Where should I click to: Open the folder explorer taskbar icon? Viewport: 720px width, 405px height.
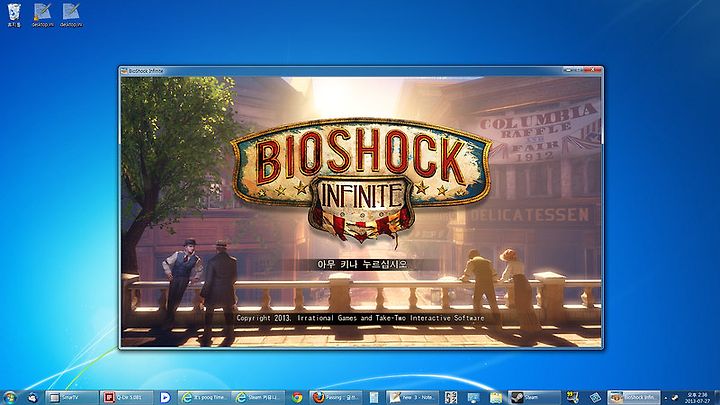click(x=496, y=398)
